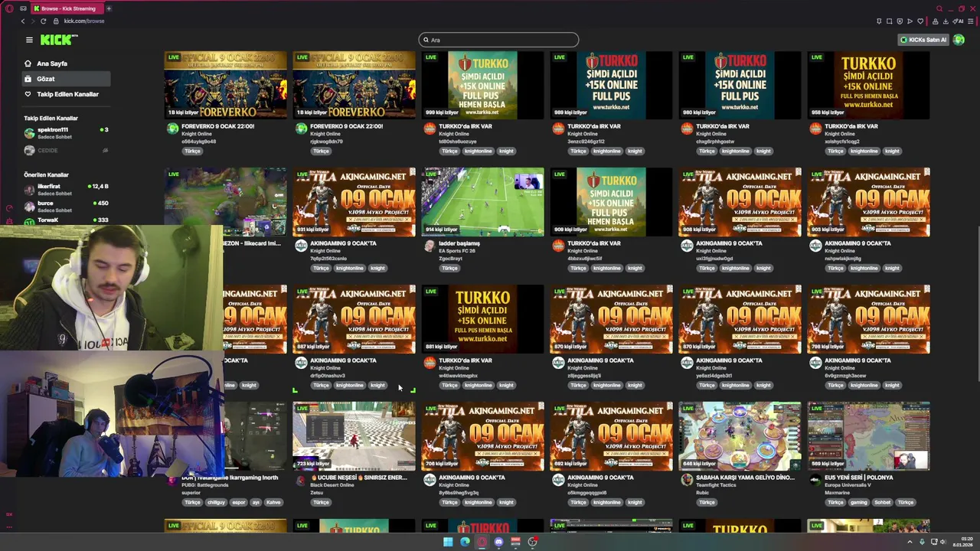Click Rubic channel avatar

[687, 480]
